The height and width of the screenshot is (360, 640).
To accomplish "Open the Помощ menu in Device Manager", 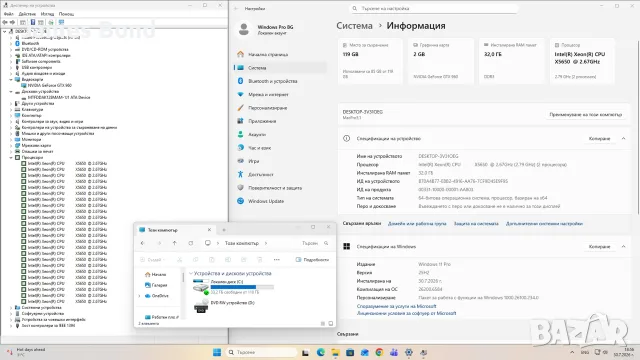I will [x=66, y=14].
